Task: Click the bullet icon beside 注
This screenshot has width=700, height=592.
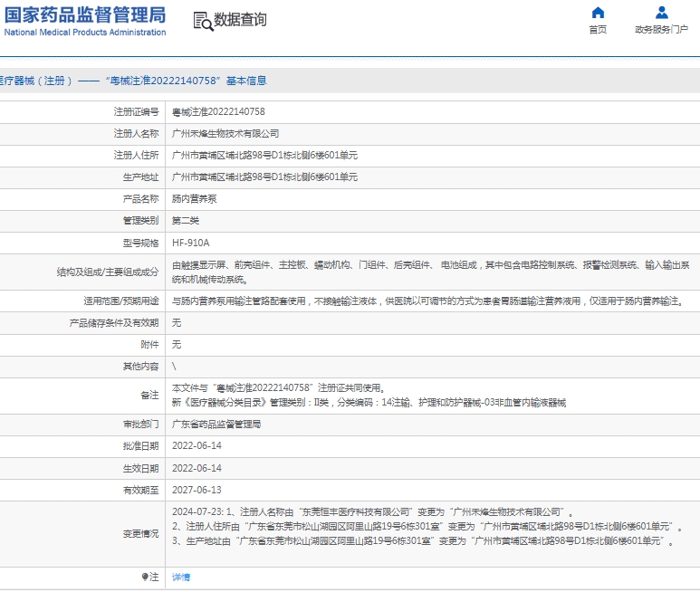Action: 145,577
